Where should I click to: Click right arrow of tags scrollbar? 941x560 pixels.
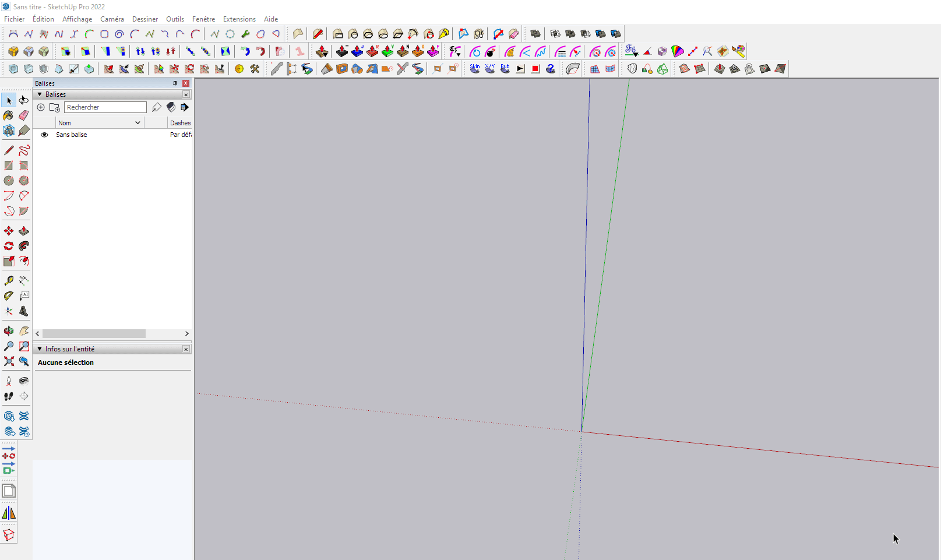187,334
